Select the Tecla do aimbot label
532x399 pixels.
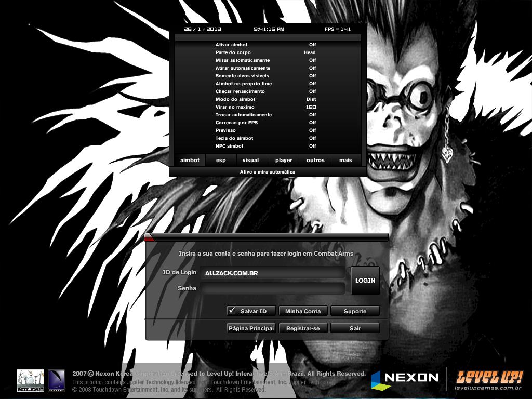(234, 138)
